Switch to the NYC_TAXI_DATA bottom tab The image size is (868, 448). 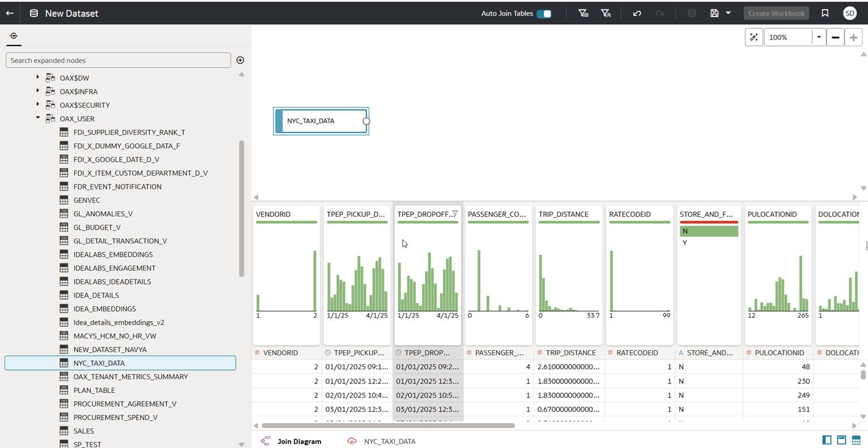pos(381,441)
